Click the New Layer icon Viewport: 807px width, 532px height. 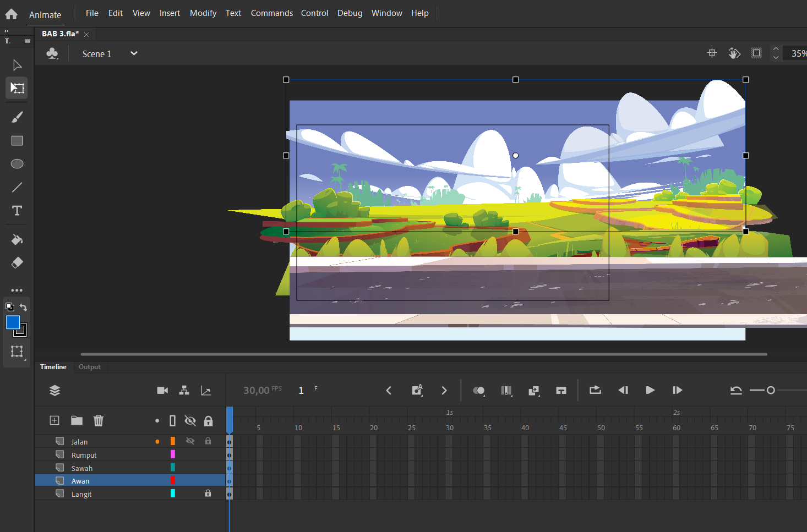[54, 421]
